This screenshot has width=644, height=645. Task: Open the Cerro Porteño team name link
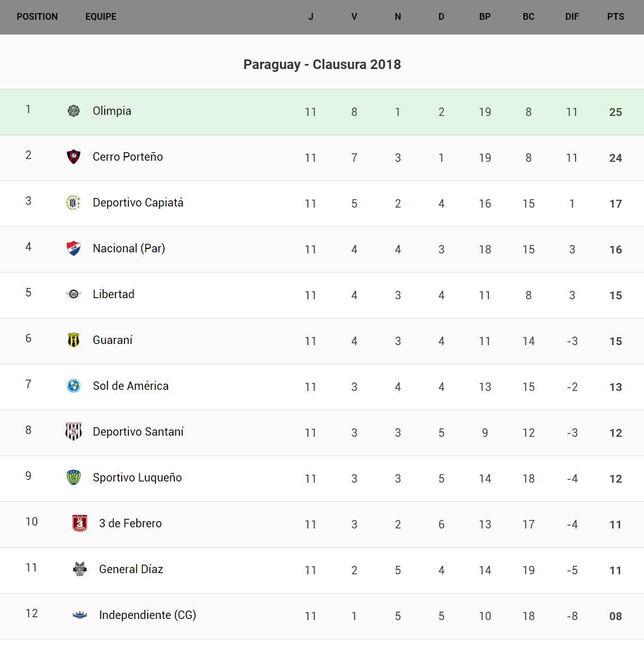click(x=128, y=157)
